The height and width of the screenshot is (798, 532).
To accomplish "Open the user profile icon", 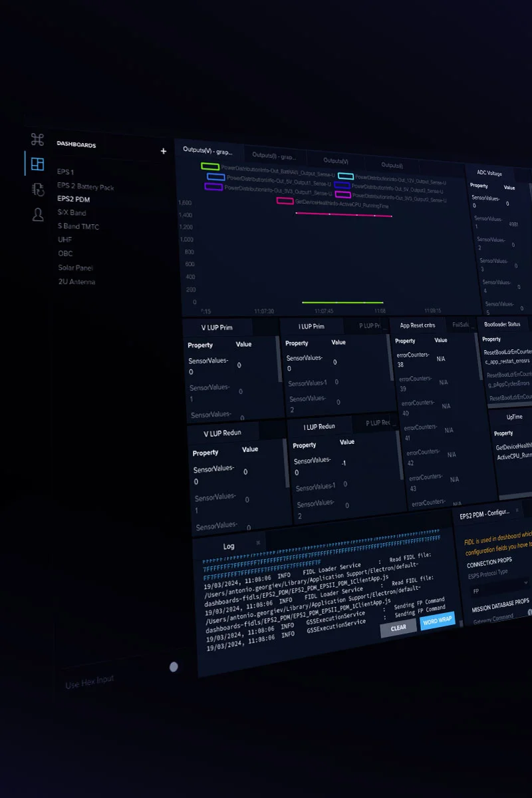I will [38, 215].
